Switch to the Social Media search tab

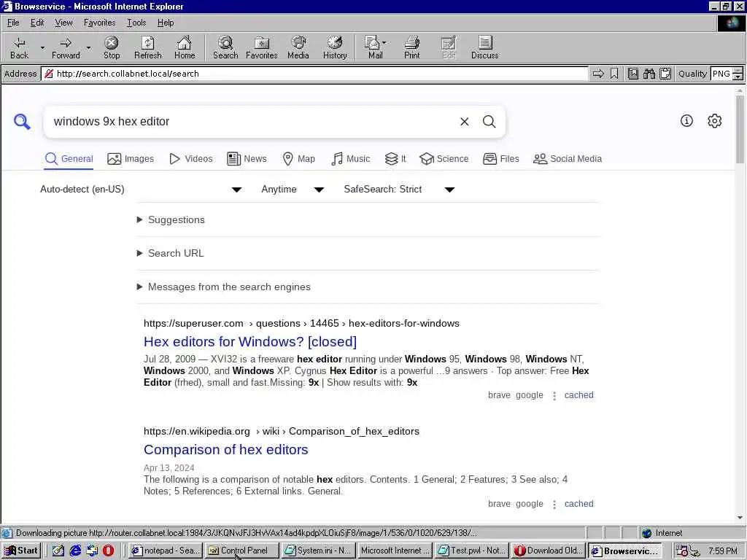coord(568,158)
